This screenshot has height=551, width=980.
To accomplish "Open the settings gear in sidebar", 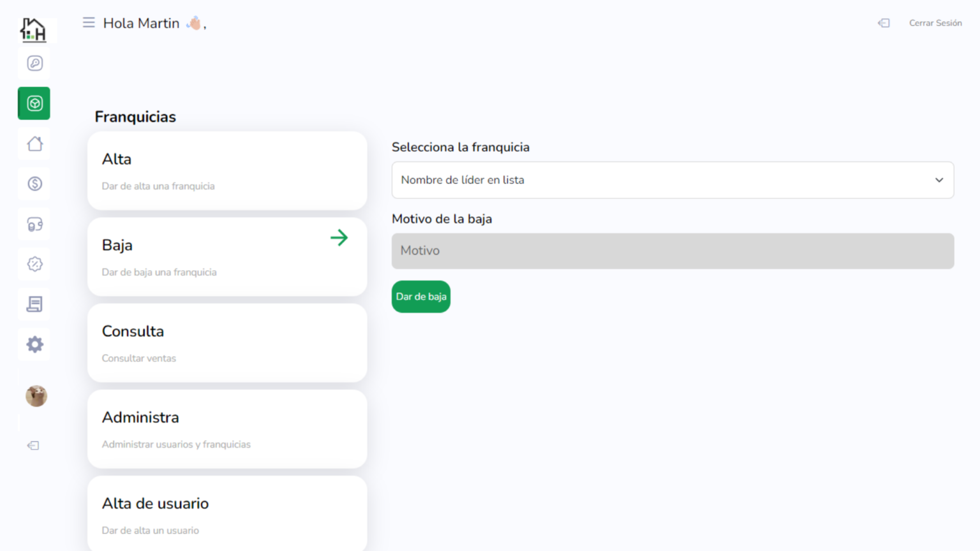I will [x=34, y=344].
